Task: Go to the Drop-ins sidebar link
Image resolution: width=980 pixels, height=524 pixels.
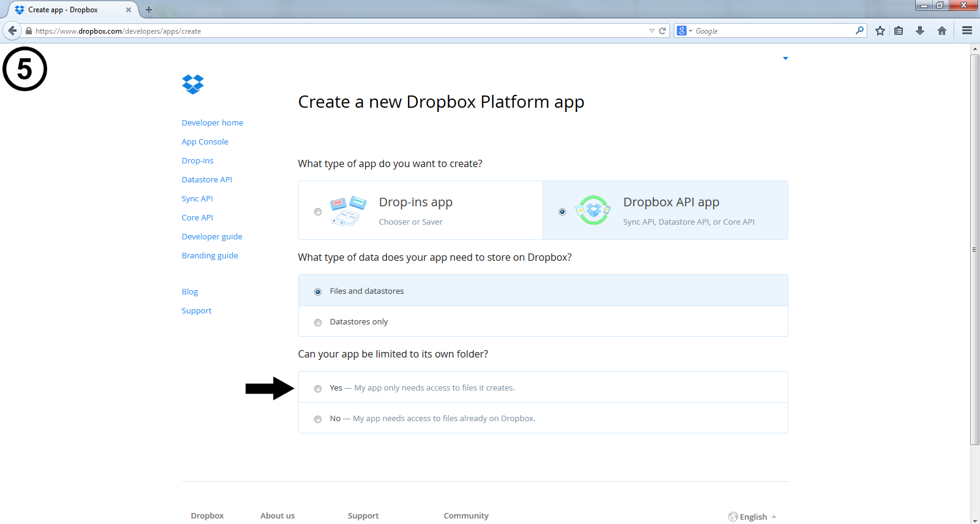Action: 198,160
